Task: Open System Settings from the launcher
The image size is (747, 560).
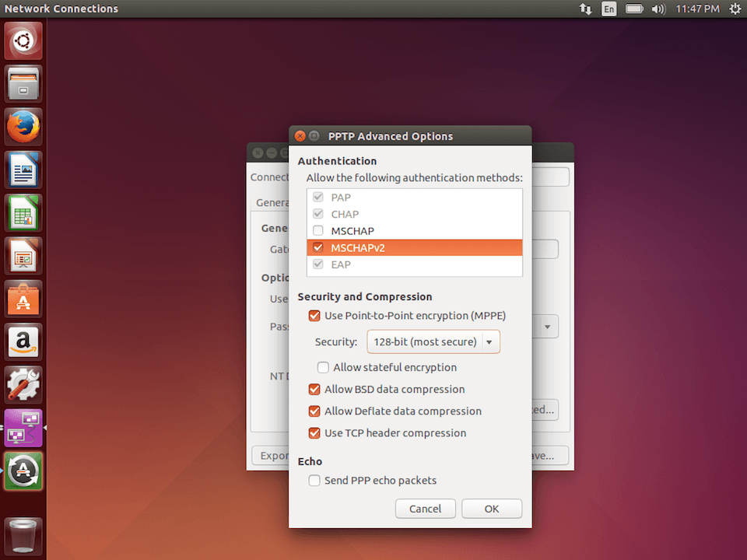Action: (x=23, y=385)
